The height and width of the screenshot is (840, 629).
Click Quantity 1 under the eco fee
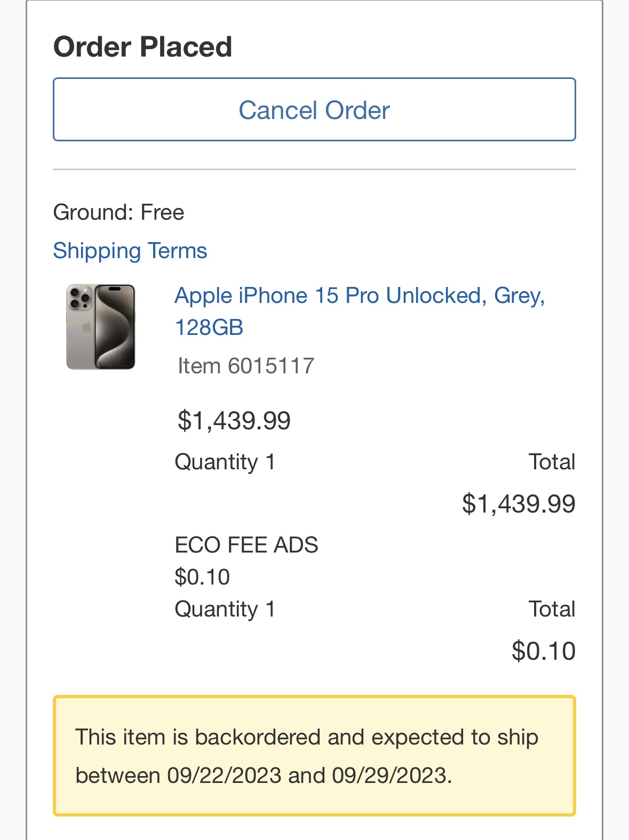[225, 609]
